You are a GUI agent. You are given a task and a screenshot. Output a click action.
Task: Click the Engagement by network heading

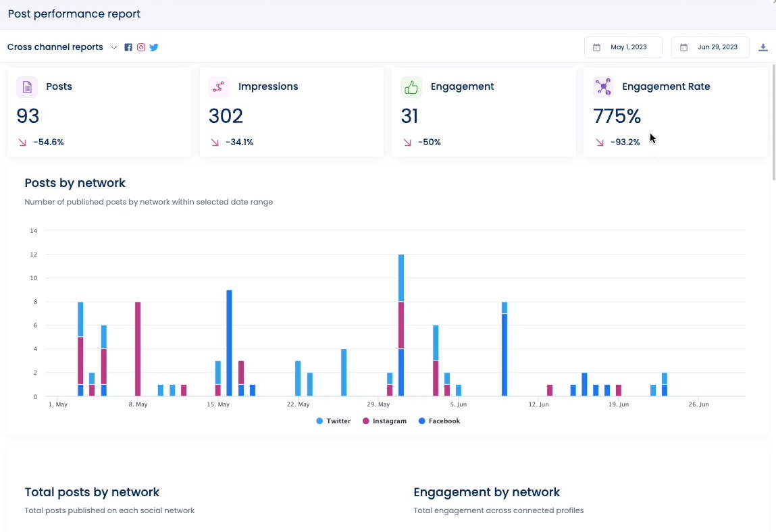487,492
